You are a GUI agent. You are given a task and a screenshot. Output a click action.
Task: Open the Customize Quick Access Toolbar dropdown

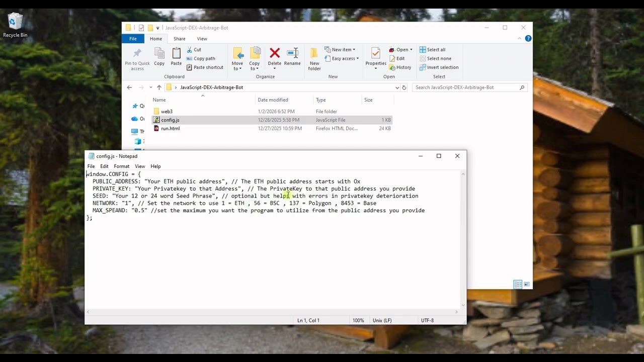click(157, 28)
